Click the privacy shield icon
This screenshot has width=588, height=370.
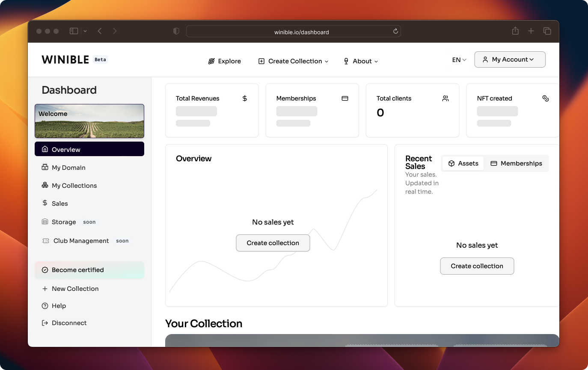[x=176, y=31]
